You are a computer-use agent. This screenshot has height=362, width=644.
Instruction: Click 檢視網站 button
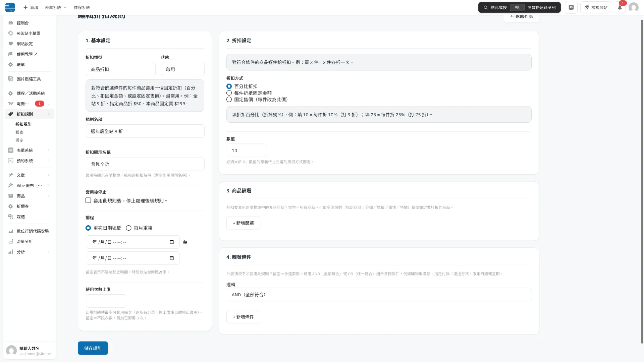596,7
